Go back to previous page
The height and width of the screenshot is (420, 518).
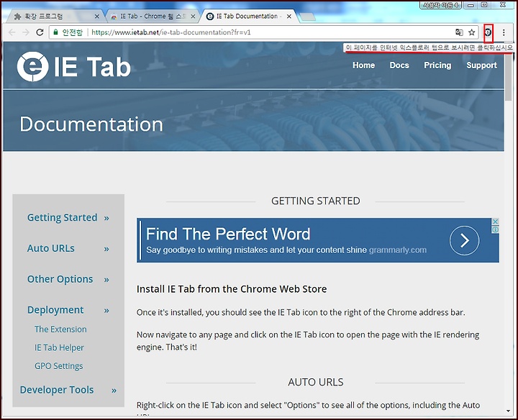pyautogui.click(x=12, y=32)
